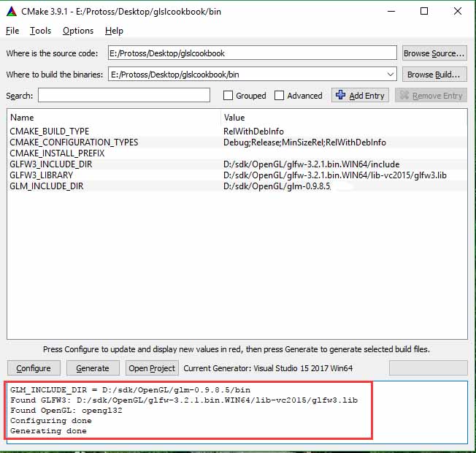This screenshot has height=453, width=476.
Task: Open the File menu
Action: pos(12,31)
